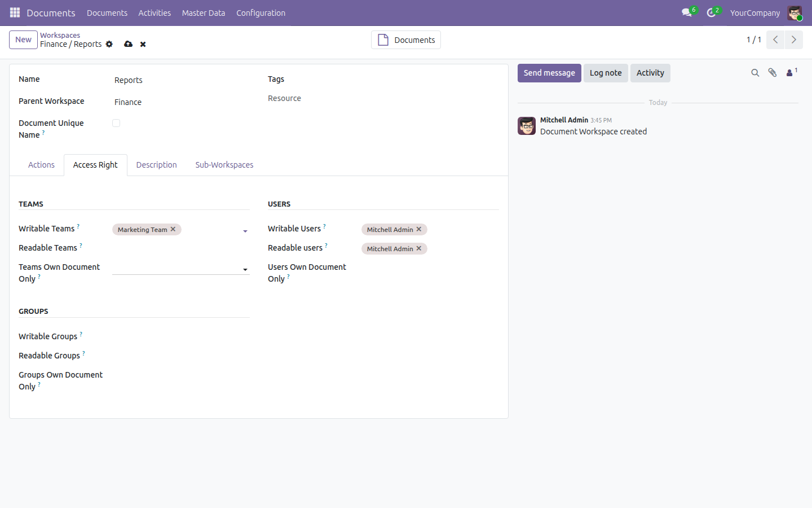Show help for Document Unique Name

pos(43,132)
